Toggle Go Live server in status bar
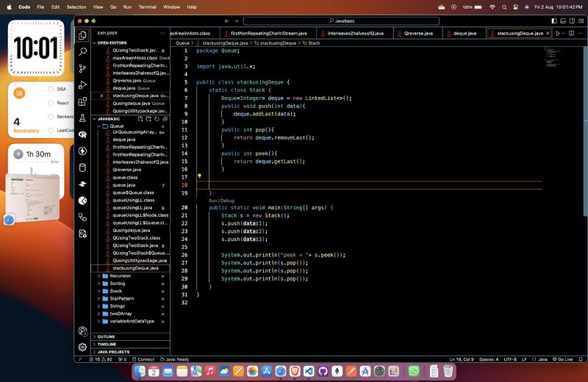The height and width of the screenshot is (382, 588). click(x=562, y=359)
